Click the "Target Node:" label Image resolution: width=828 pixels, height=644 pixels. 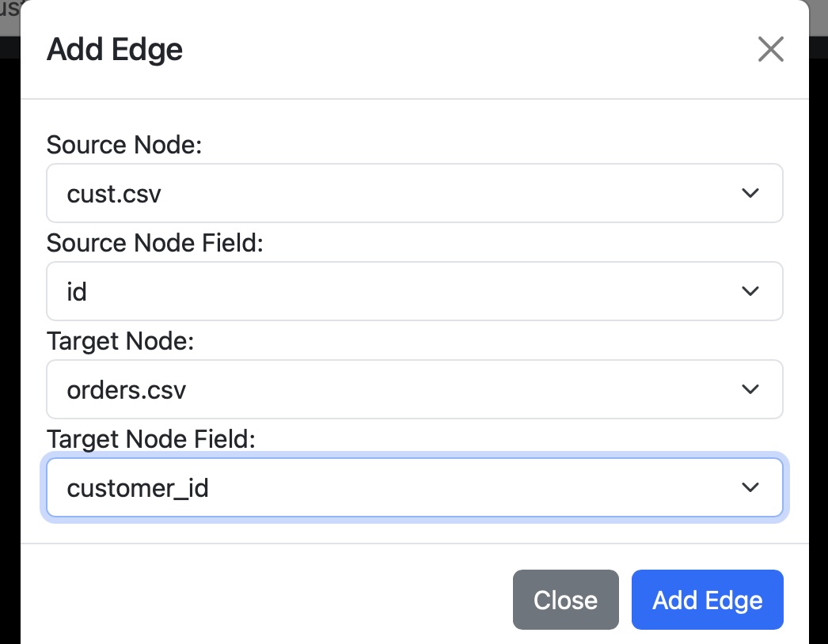coord(120,341)
